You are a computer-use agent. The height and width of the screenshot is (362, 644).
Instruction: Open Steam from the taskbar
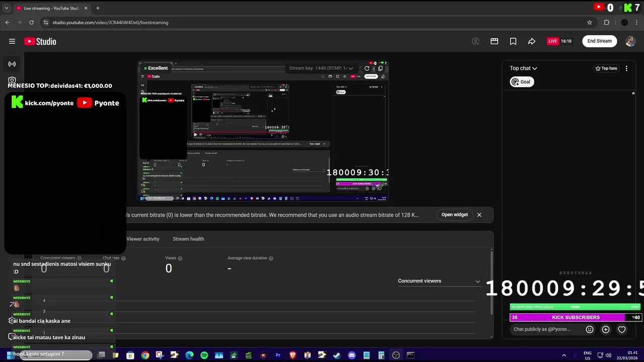(337, 355)
